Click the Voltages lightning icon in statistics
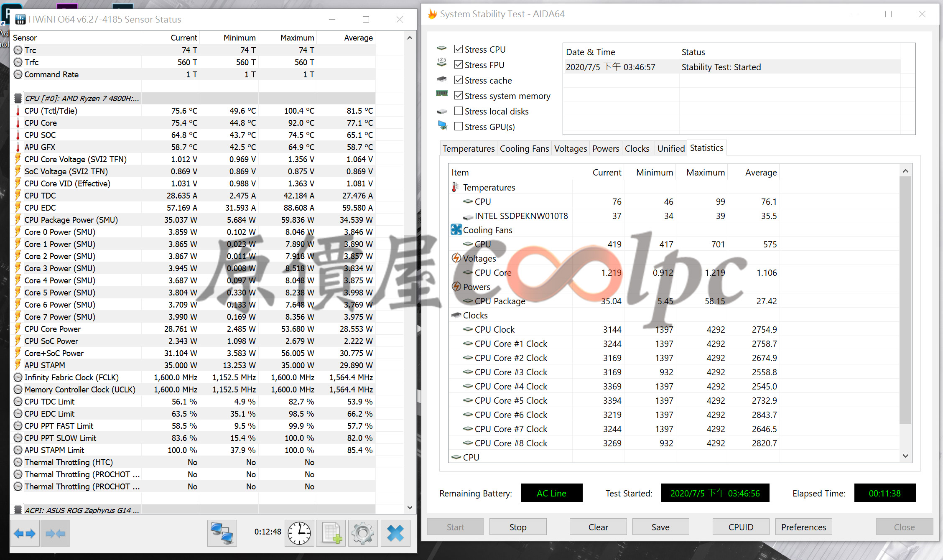 456,258
